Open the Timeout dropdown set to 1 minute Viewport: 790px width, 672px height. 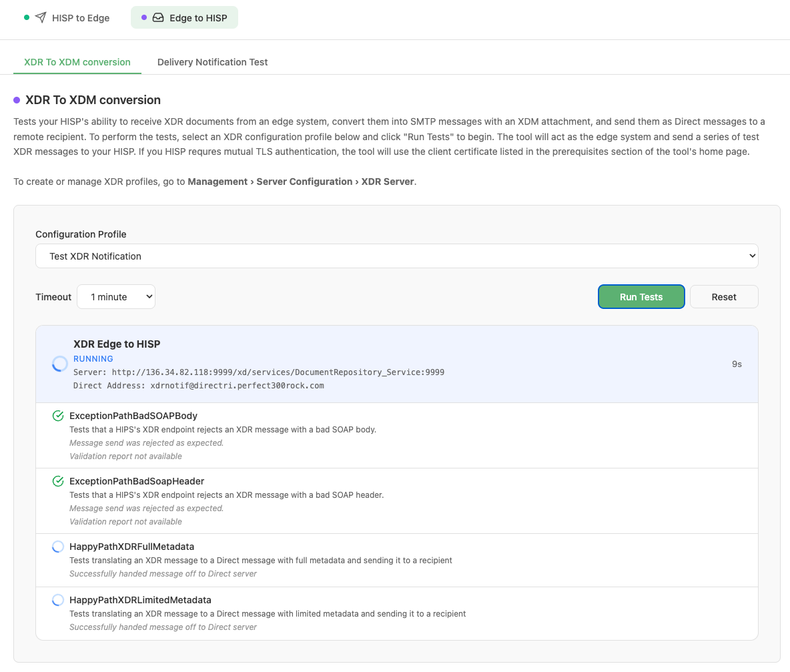(x=116, y=297)
